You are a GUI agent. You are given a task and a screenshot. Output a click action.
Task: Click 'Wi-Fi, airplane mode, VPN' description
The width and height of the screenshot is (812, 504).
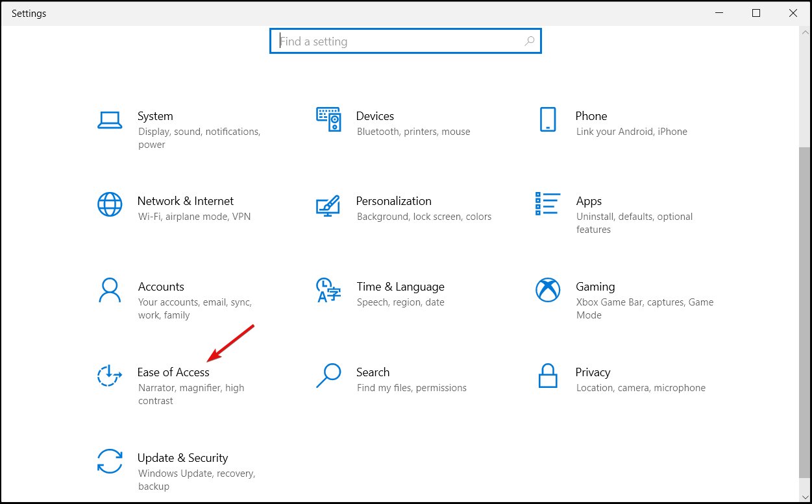tap(194, 217)
